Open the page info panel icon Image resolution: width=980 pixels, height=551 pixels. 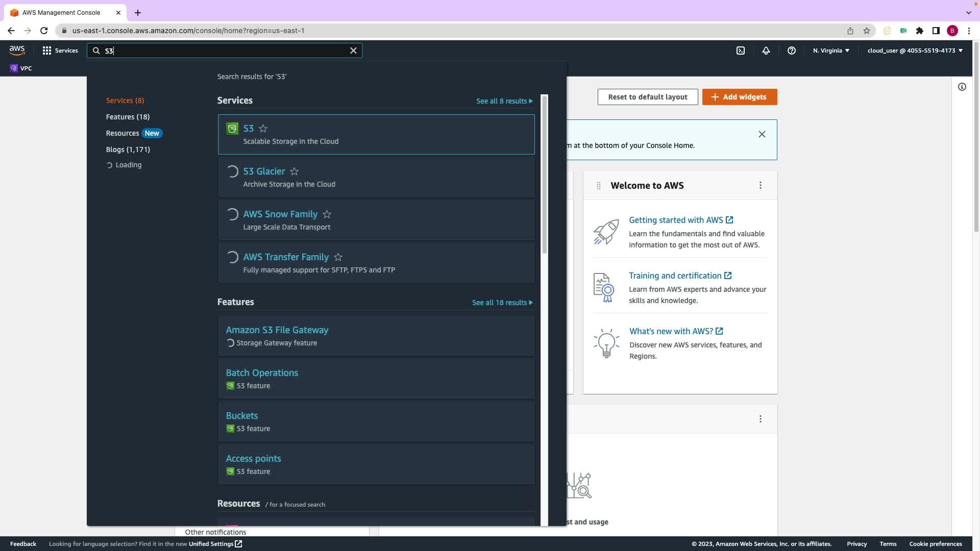click(962, 87)
